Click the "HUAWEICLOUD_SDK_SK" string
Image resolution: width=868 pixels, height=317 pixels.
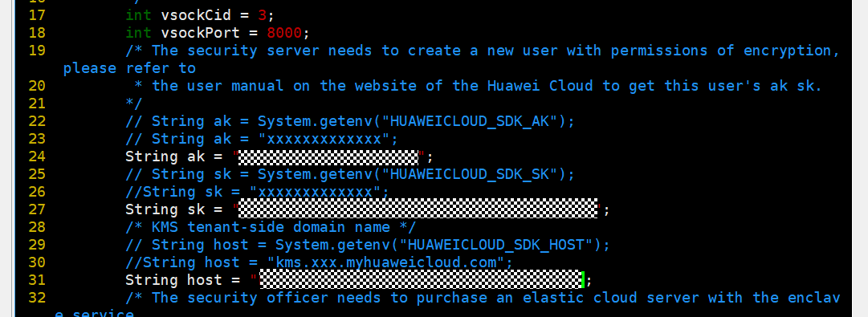[474, 174]
